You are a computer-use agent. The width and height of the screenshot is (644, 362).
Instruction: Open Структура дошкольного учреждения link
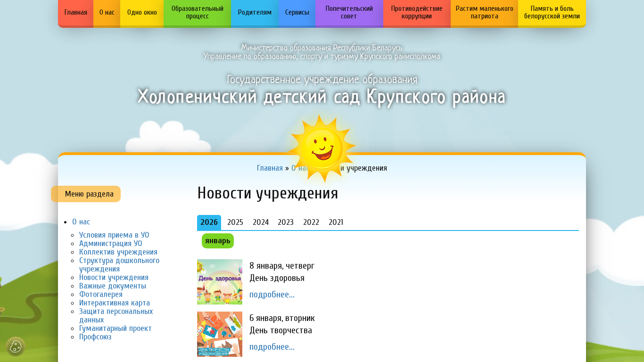pos(119,265)
